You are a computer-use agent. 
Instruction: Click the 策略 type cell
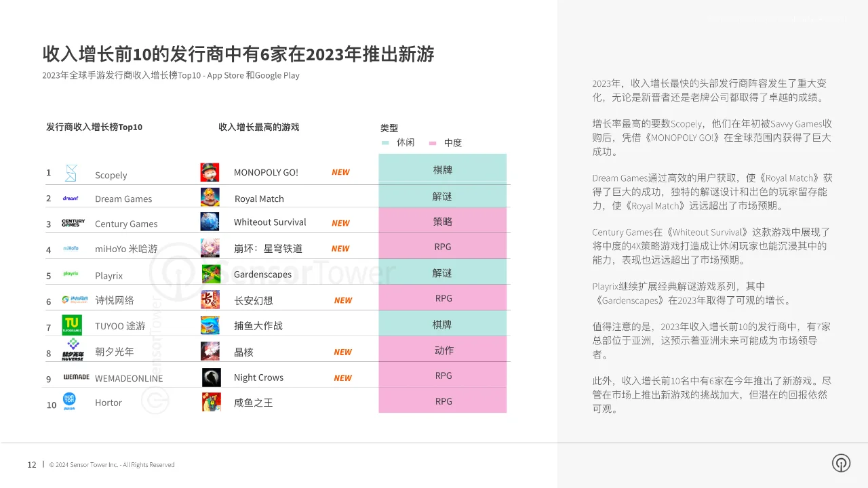click(442, 220)
